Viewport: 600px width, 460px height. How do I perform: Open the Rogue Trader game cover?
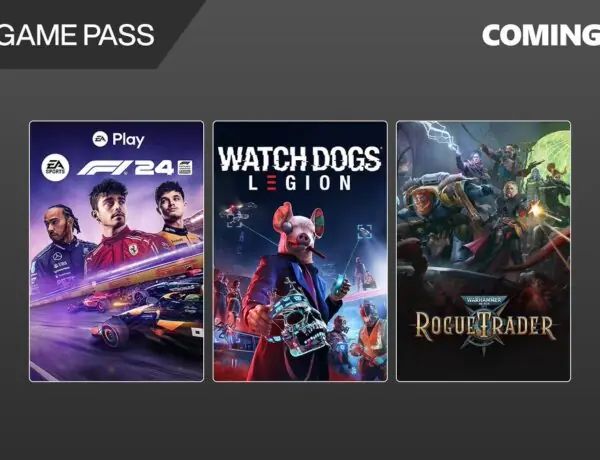point(484,251)
